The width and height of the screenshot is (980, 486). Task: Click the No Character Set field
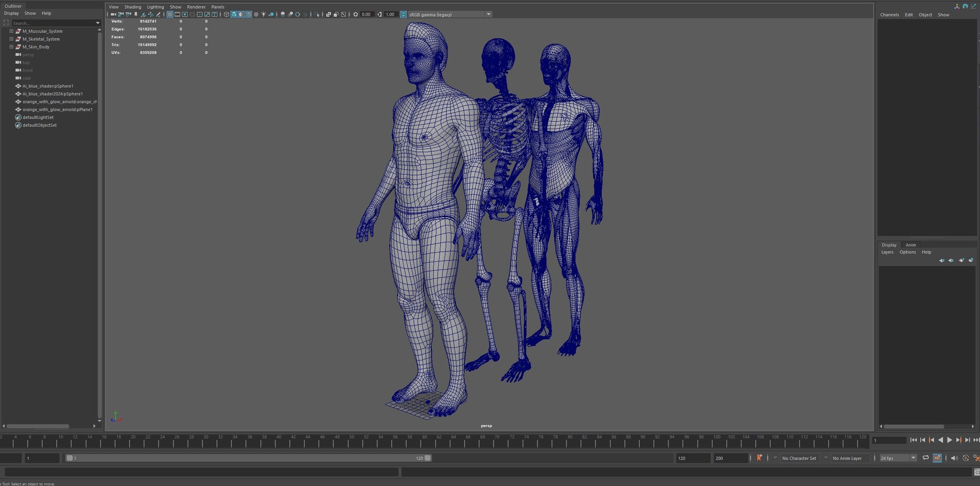(x=799, y=458)
